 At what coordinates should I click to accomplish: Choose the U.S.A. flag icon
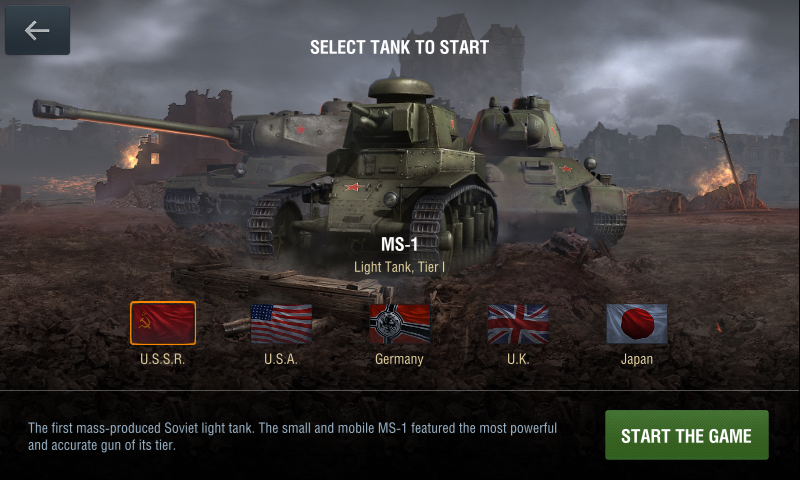(281, 324)
